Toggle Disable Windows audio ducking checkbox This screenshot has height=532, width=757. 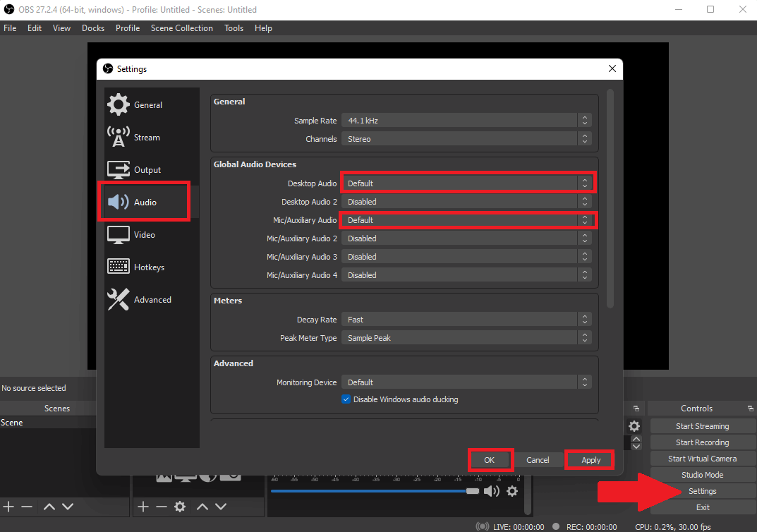[x=346, y=399]
